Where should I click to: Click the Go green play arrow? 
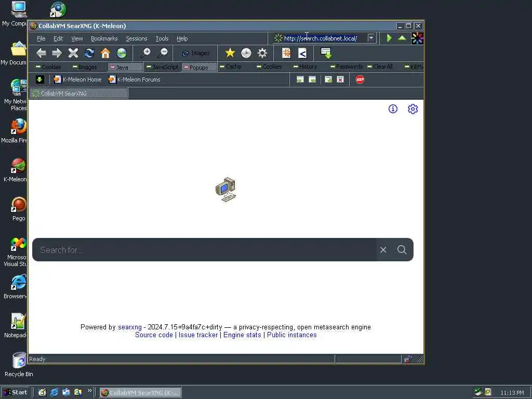pos(389,38)
